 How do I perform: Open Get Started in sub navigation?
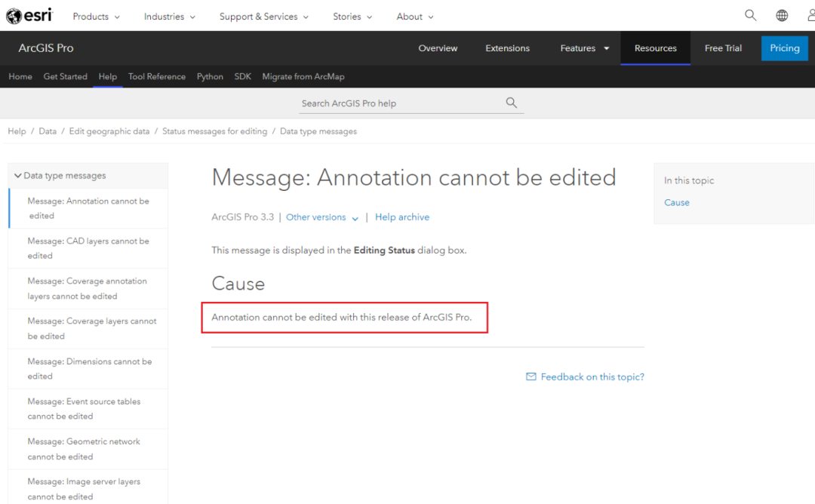66,76
